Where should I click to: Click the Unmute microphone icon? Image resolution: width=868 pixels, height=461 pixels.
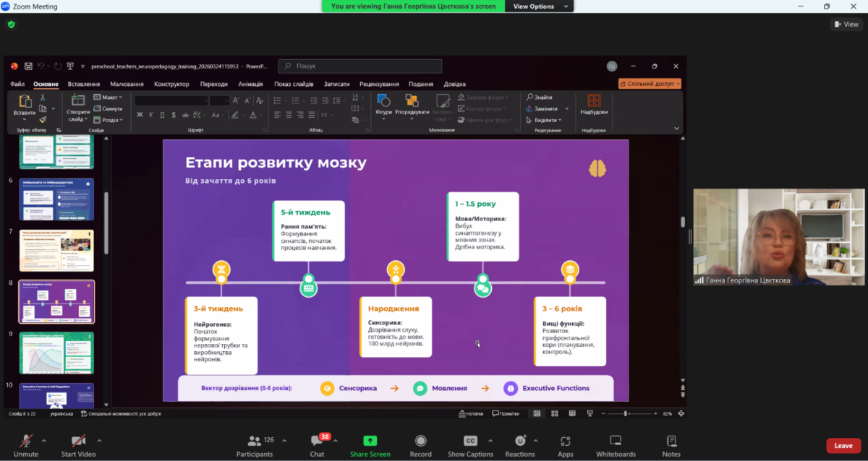tap(26, 441)
